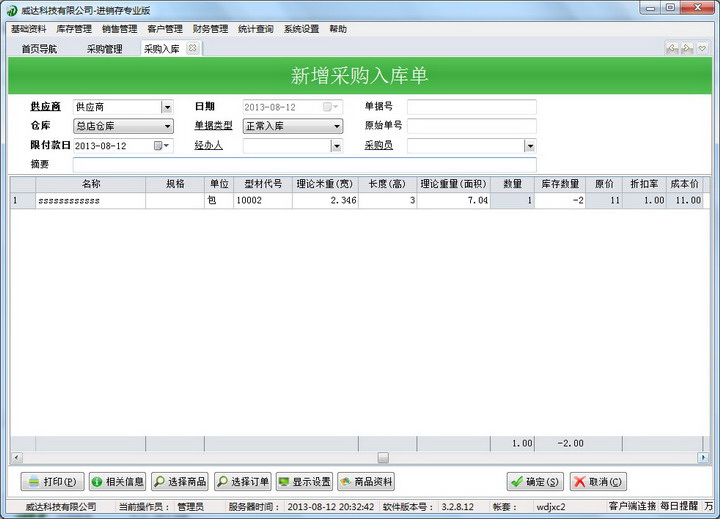
Task: Click the 每日提醒 status bar item
Action: 679,506
